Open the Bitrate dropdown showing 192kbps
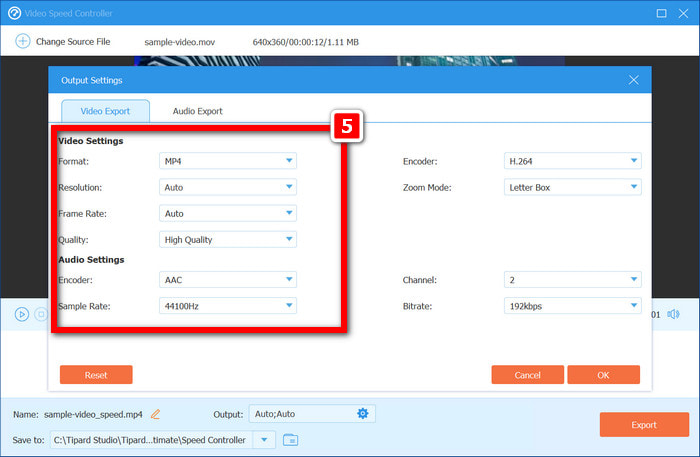The height and width of the screenshot is (457, 700). click(x=572, y=306)
